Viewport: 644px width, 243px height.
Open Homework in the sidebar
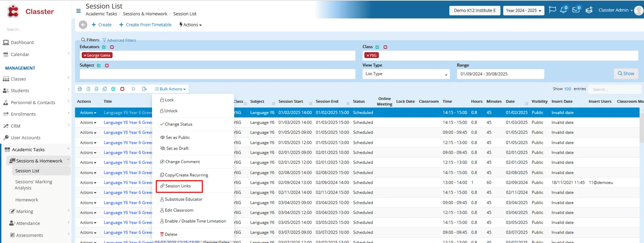pos(27,200)
